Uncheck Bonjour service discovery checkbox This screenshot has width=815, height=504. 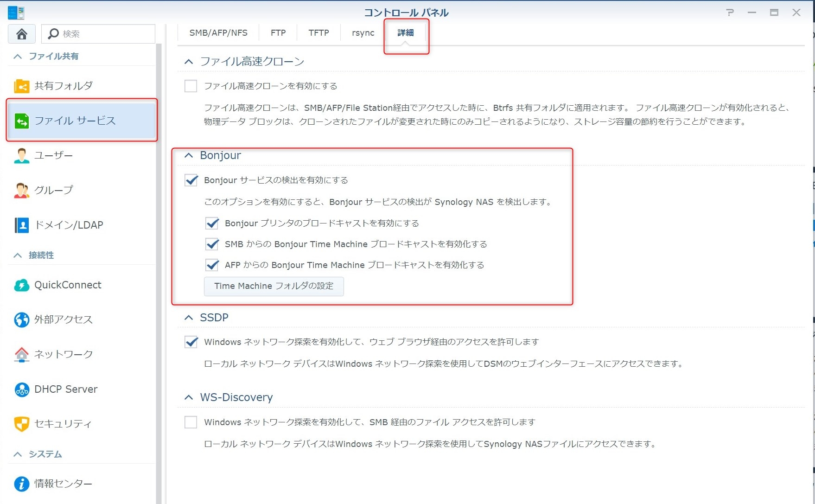click(x=191, y=180)
